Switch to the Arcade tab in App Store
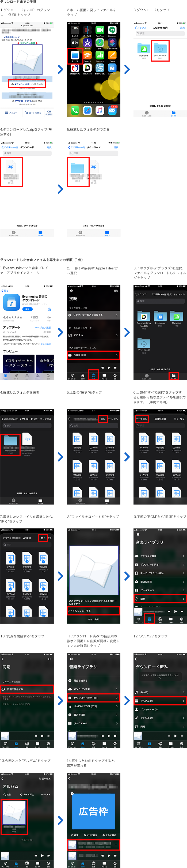The height and width of the screenshot is (868, 187). click(38, 377)
